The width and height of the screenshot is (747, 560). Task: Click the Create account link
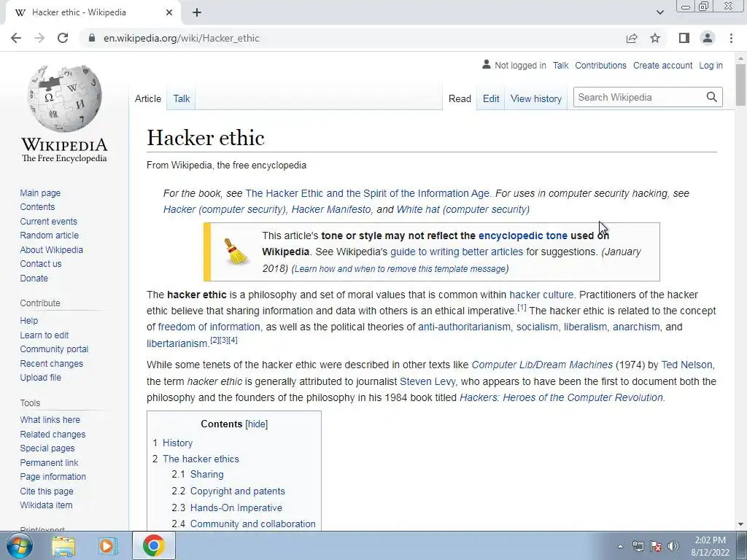[x=662, y=65]
